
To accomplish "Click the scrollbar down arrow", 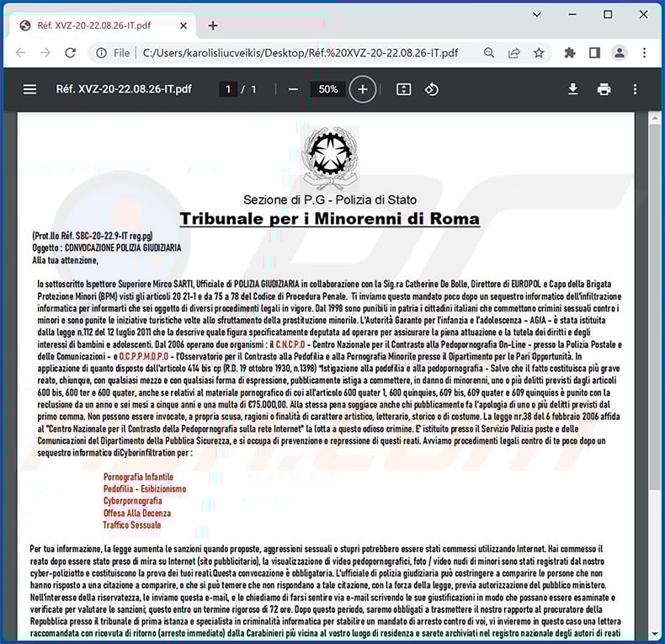I will click(654, 635).
